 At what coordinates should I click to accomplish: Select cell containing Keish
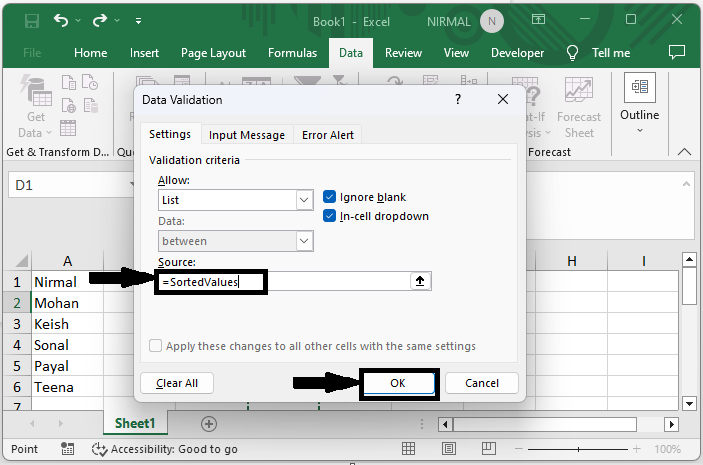67,324
